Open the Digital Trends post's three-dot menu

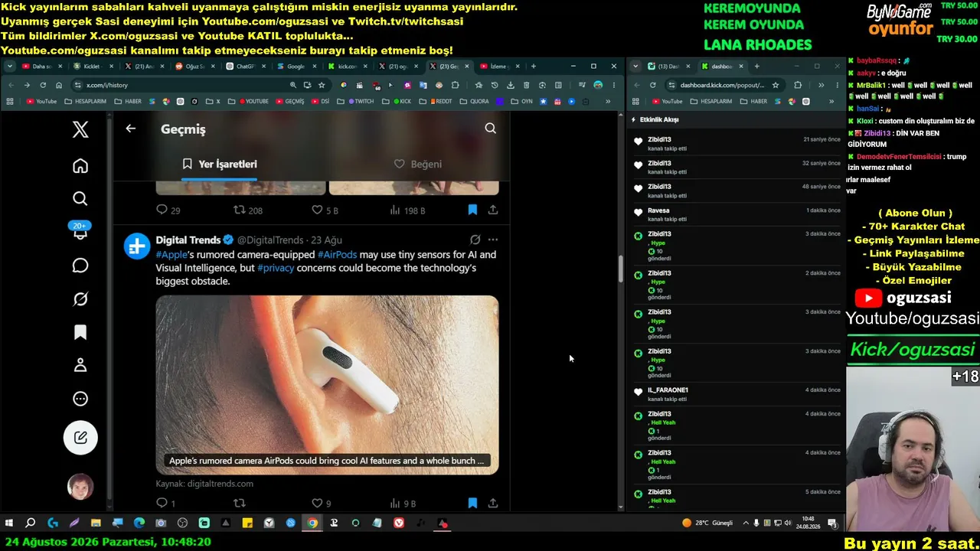pos(493,240)
